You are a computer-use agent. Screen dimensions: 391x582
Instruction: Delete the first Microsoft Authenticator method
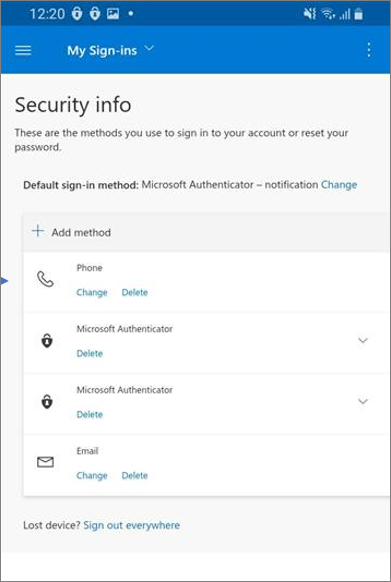coord(89,353)
